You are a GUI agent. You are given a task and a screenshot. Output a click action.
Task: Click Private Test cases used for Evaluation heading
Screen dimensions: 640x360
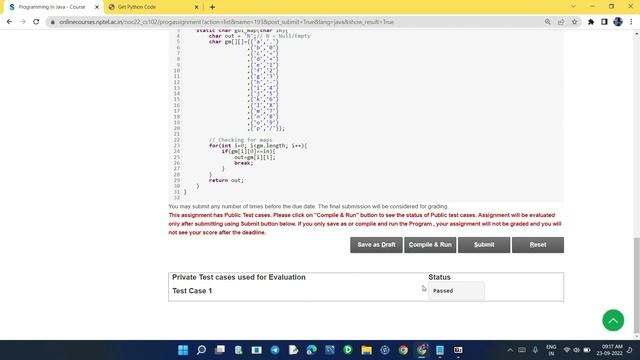239,277
